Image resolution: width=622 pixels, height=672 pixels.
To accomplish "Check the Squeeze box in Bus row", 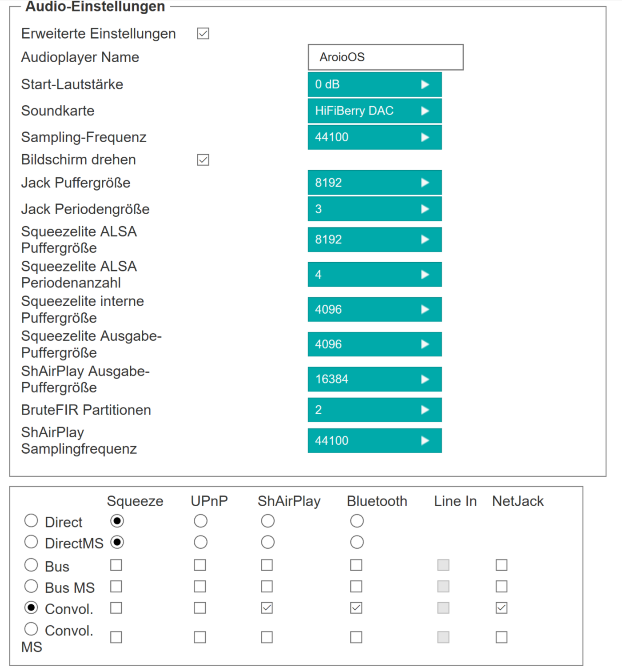I will (116, 565).
